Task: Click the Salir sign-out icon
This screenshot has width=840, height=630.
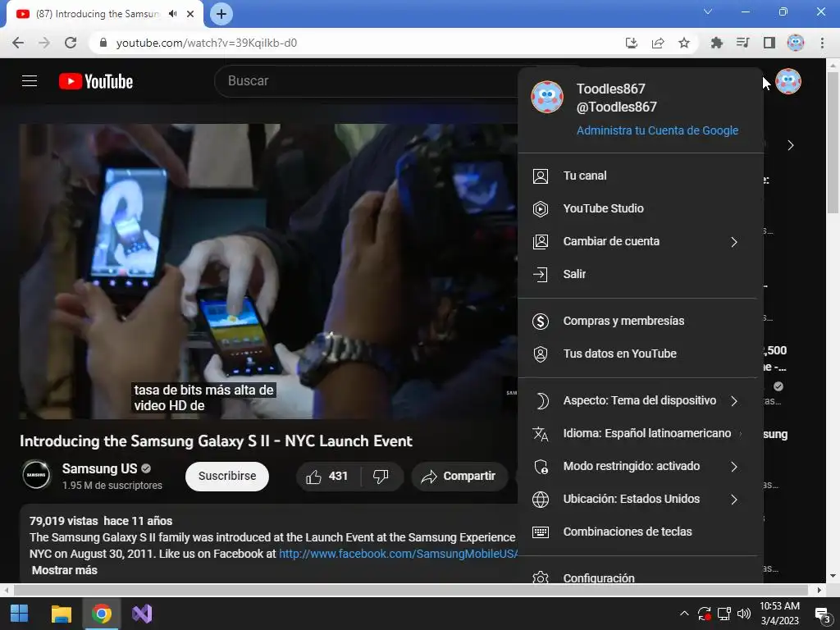Action: pos(541,274)
